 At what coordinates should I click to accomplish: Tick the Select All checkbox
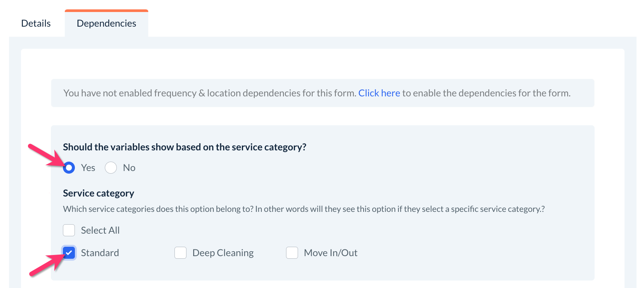(69, 230)
